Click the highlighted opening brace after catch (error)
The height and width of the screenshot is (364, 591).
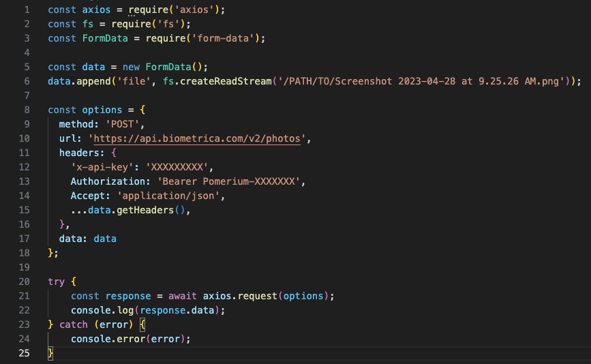click(142, 325)
